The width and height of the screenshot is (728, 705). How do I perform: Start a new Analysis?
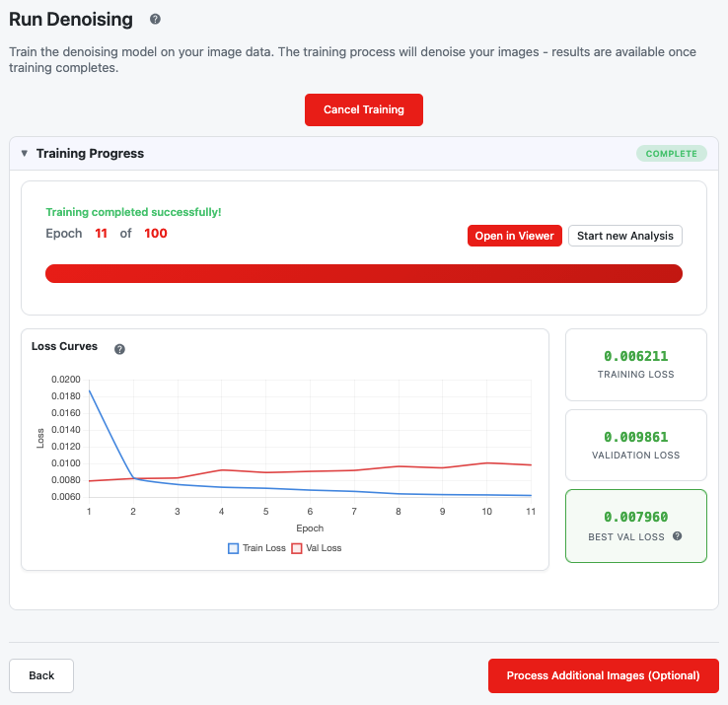click(x=625, y=236)
